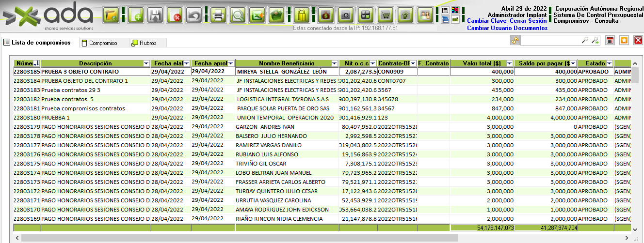644x243 pixels.
Task: Click the delete document red X icon
Action: tap(174, 15)
